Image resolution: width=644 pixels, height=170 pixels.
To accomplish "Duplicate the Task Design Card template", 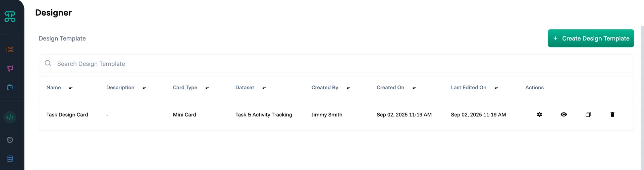I will point(588,114).
